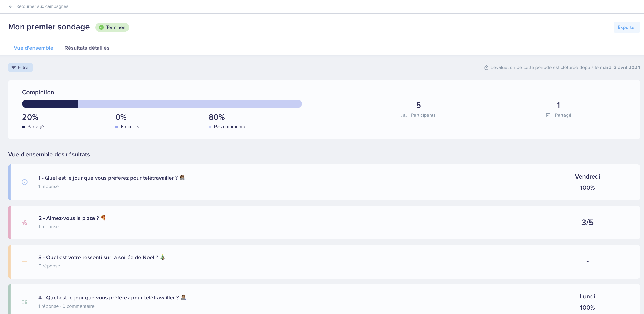Click the light unfilled portion of completion bar
This screenshot has height=314, width=644.
(x=190, y=104)
